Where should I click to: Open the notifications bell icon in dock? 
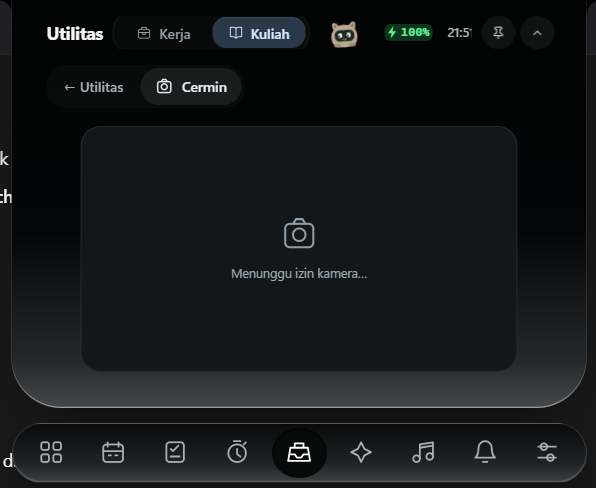(485, 452)
